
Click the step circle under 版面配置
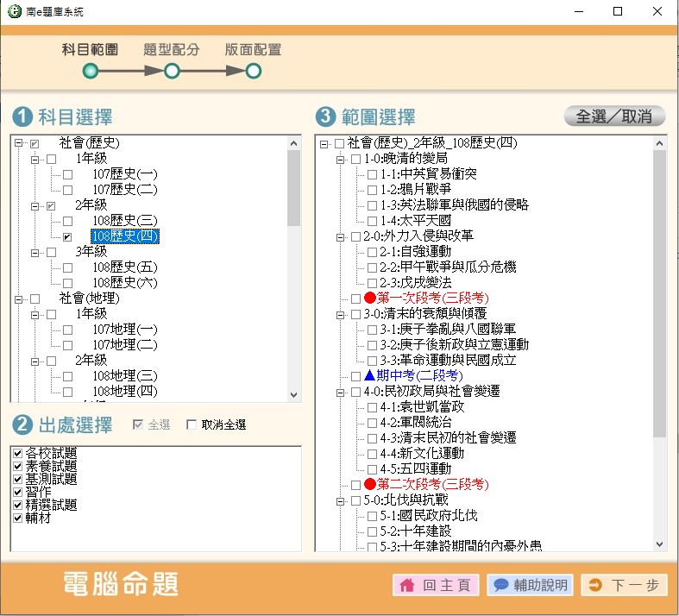[x=254, y=71]
